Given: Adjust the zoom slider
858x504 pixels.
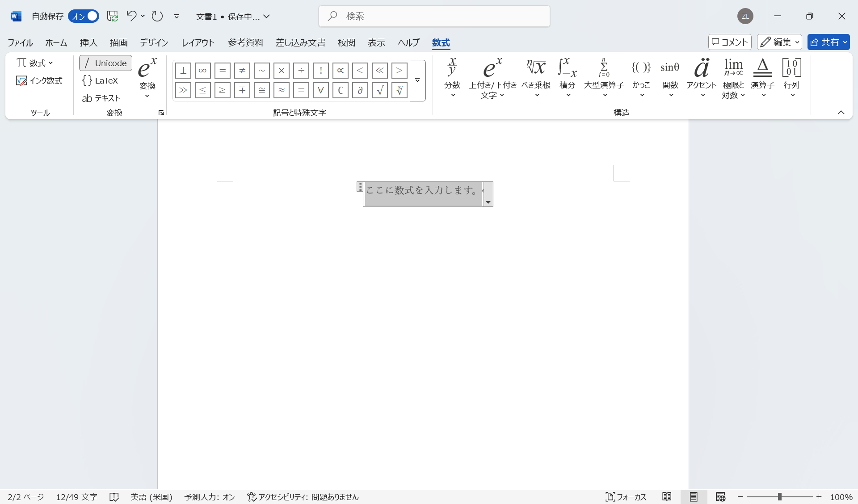Looking at the screenshot, I should pos(779,496).
